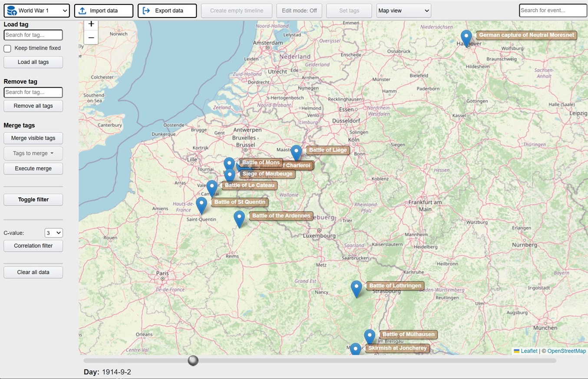The image size is (588, 379).
Task: Click the Export data button
Action: (167, 10)
